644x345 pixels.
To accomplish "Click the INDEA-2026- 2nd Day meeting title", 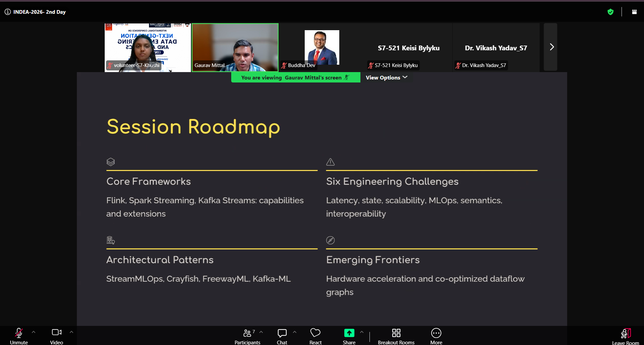I will click(x=39, y=12).
